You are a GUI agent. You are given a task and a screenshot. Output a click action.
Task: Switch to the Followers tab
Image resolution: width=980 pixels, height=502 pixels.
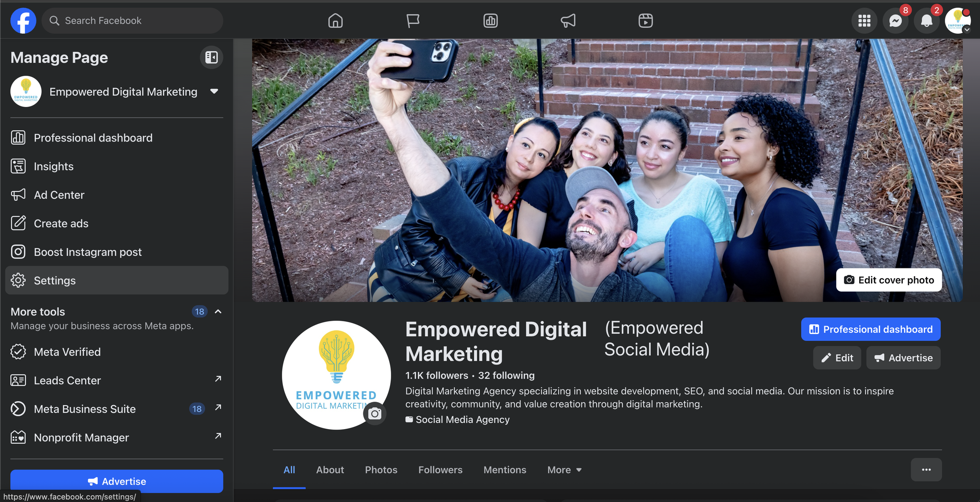[x=440, y=469]
